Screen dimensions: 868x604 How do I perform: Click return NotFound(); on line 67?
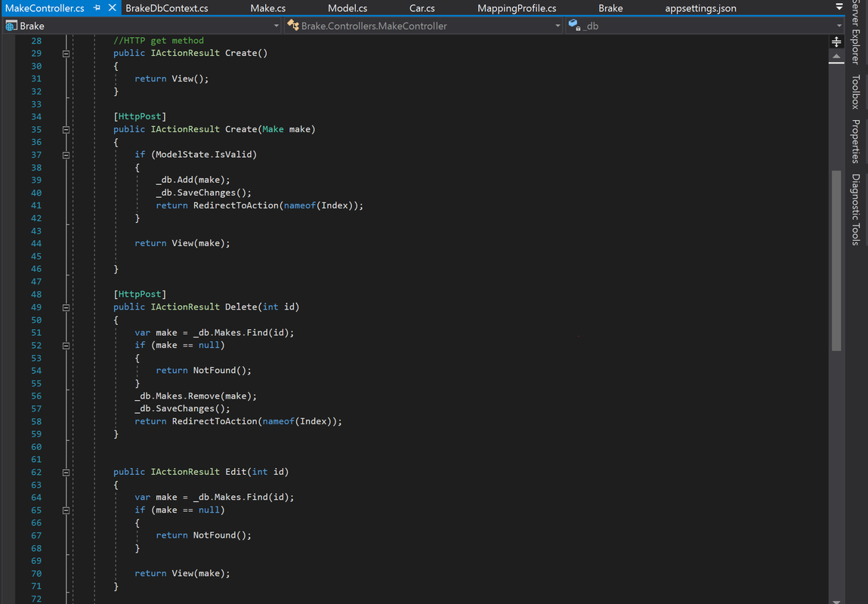203,535
